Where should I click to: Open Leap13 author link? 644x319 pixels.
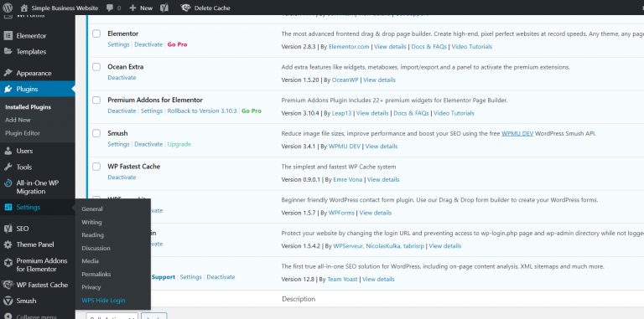pos(342,113)
